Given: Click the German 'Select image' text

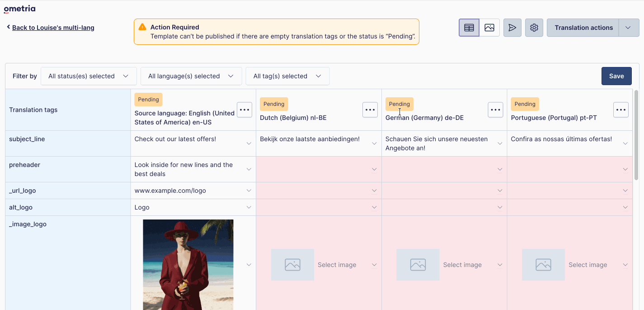Looking at the screenshot, I should 462,265.
